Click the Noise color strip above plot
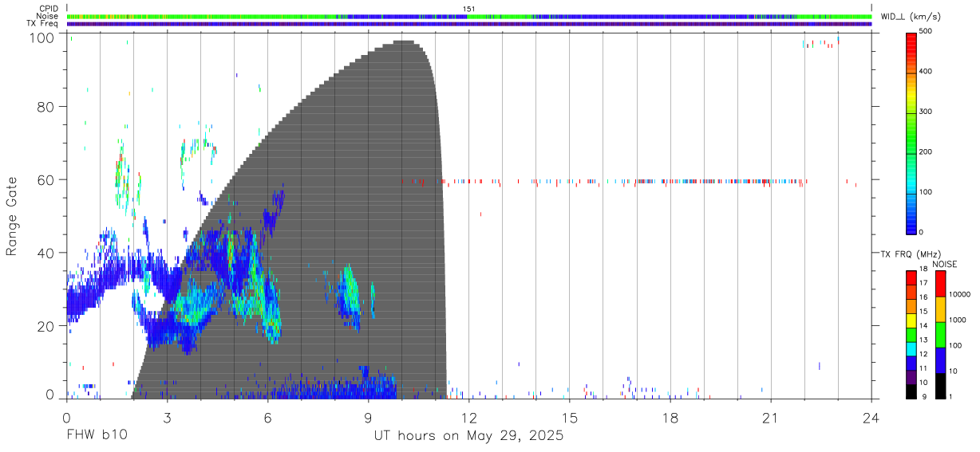980x452 pixels. click(469, 16)
